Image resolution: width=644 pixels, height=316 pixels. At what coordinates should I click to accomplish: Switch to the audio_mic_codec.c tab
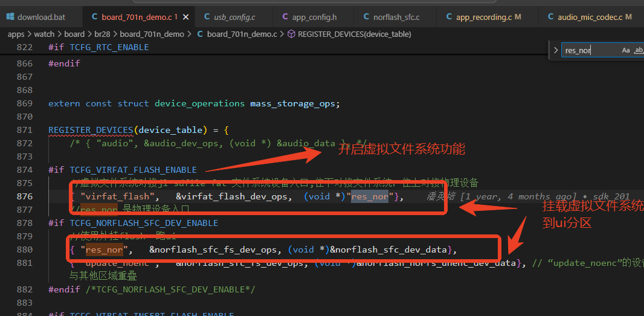(x=591, y=17)
